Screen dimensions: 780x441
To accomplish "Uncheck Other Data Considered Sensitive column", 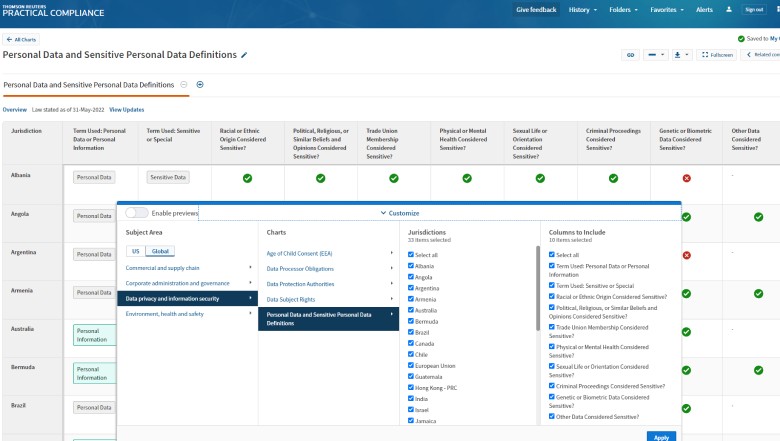I will coord(552,416).
